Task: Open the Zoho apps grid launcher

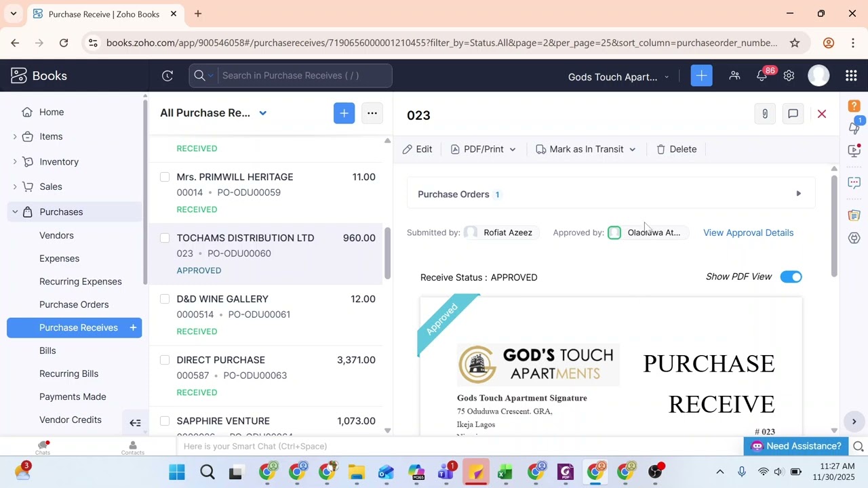Action: tap(851, 76)
